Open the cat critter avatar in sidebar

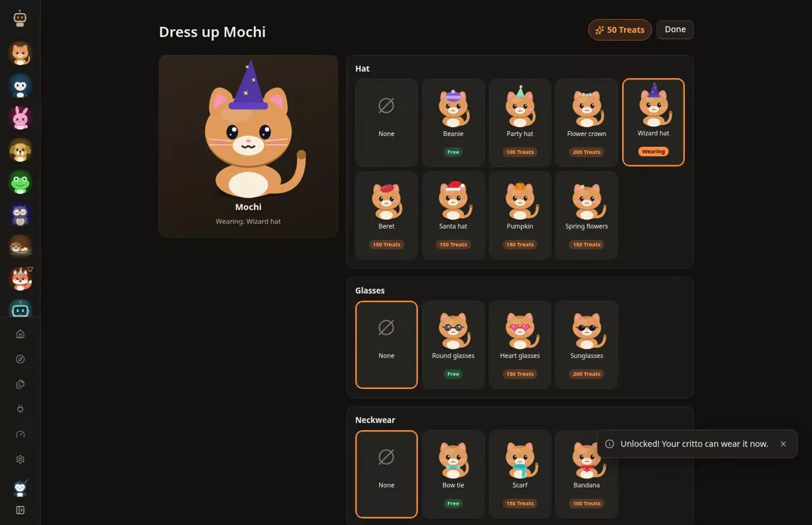click(20, 53)
